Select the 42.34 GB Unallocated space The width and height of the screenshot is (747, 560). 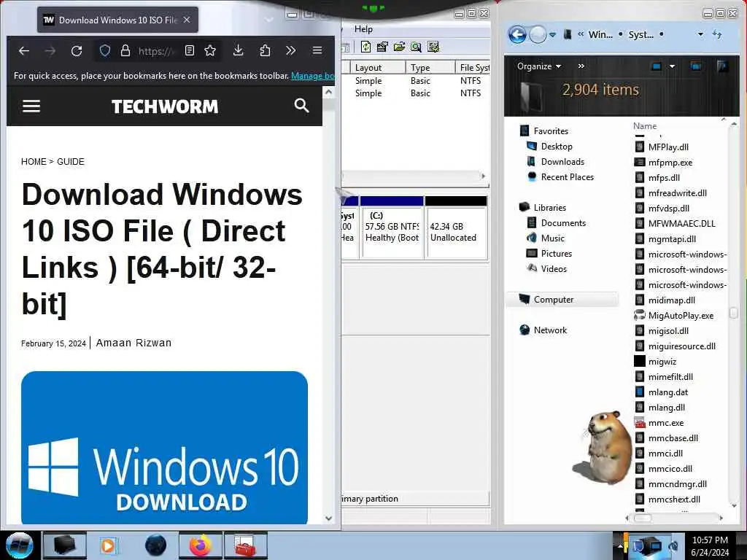tap(456, 227)
